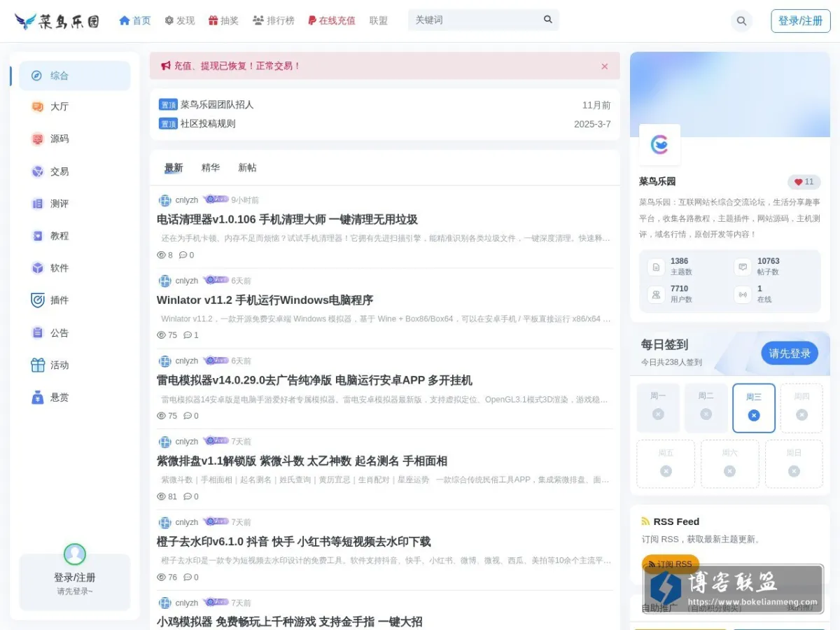Screen dimensions: 840x630
Task: Click the 菜鸟乐园 site logo
Action: [x=57, y=21]
